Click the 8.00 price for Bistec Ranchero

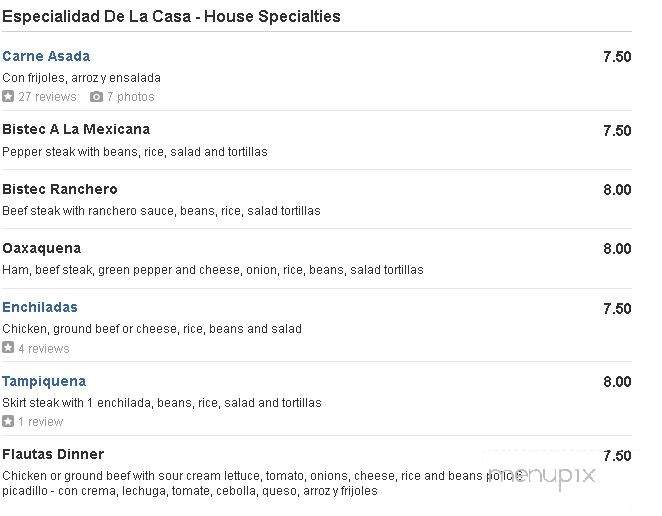(617, 190)
